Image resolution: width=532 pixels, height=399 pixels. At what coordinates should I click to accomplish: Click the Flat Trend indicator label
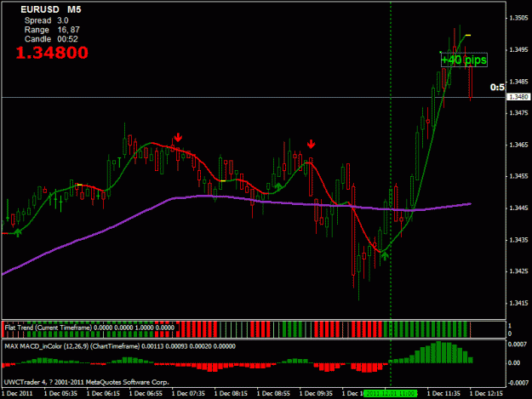[x=89, y=328]
